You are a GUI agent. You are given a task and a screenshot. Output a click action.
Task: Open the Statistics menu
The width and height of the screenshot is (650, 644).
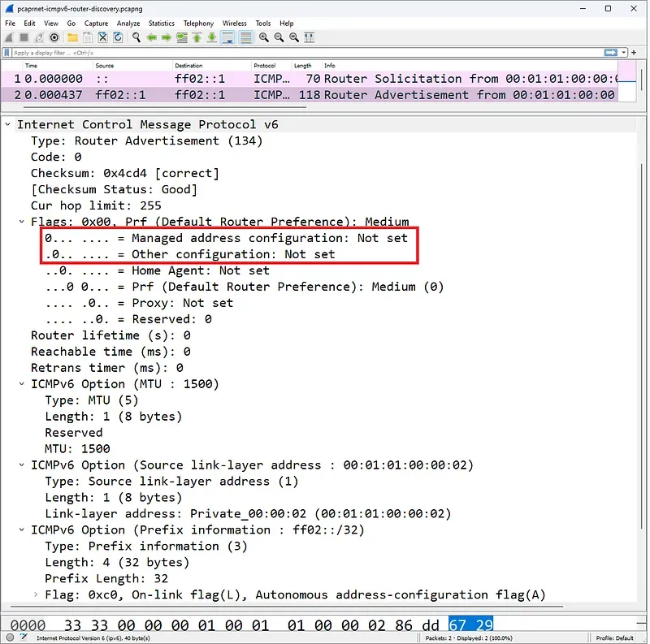pos(161,24)
